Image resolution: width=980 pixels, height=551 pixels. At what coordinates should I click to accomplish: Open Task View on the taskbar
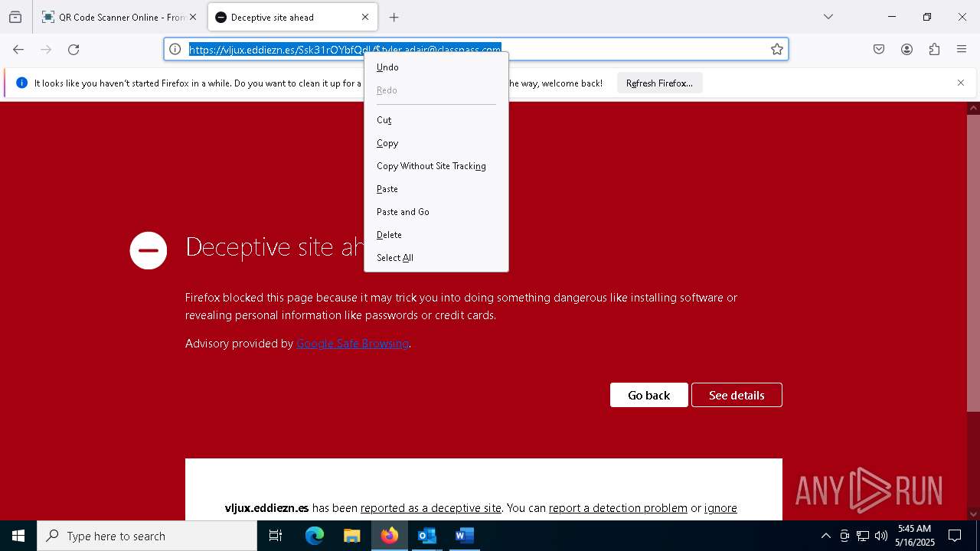276,536
